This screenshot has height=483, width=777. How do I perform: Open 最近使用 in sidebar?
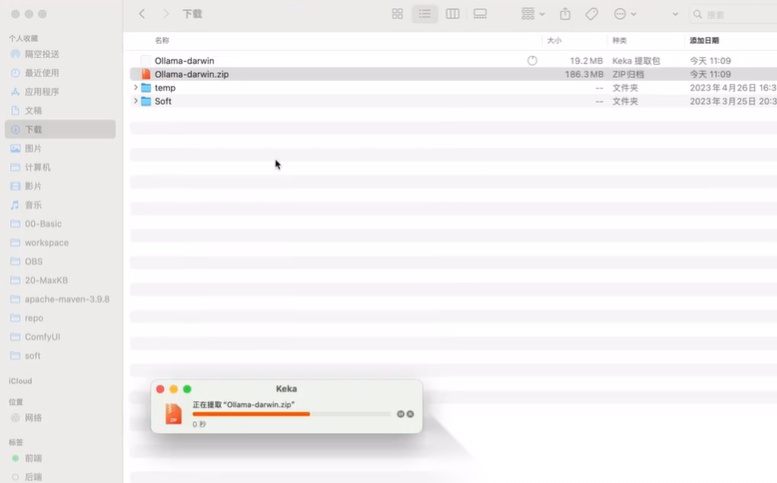[x=60, y=73]
